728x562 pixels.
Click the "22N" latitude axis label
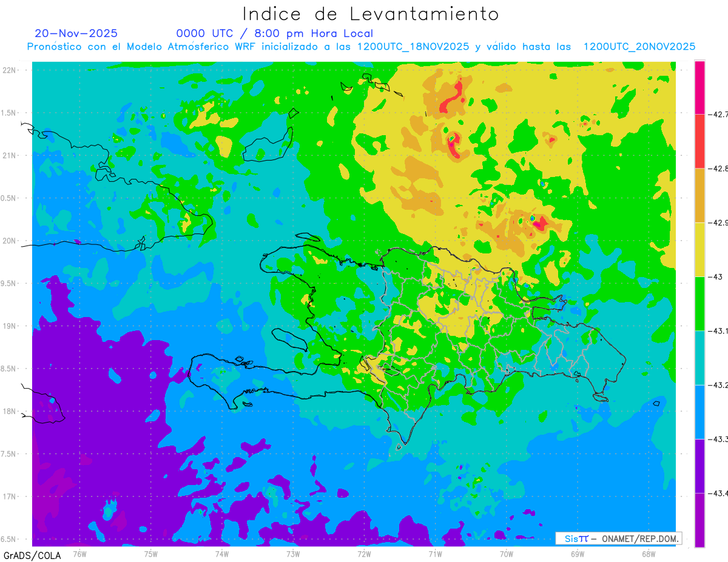click(x=10, y=70)
